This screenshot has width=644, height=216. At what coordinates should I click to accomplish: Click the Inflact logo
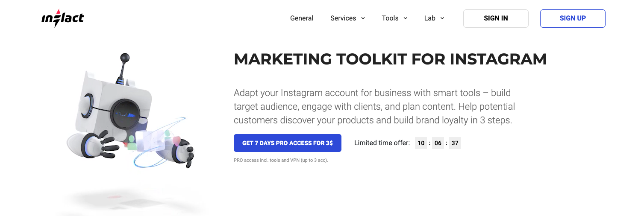click(63, 18)
